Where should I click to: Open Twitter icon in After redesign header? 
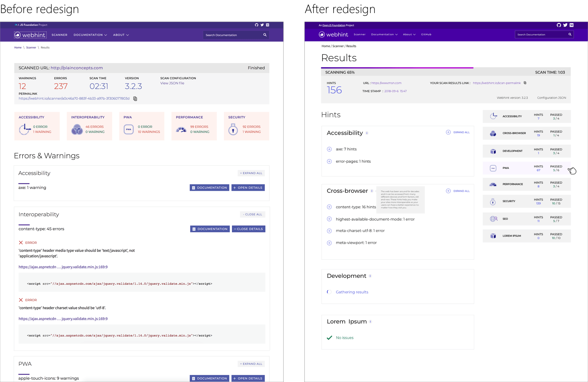click(565, 25)
